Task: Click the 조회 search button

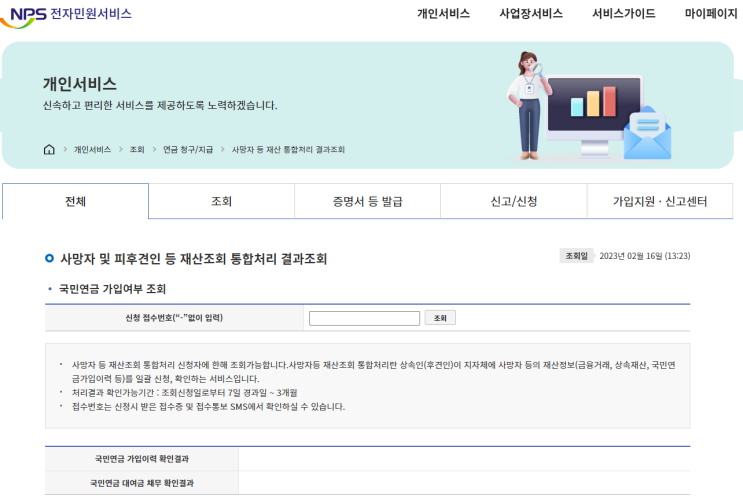Action: point(440,318)
